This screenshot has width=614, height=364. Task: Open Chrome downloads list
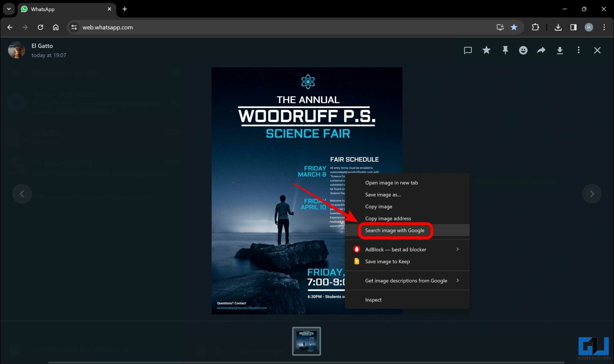coord(558,27)
